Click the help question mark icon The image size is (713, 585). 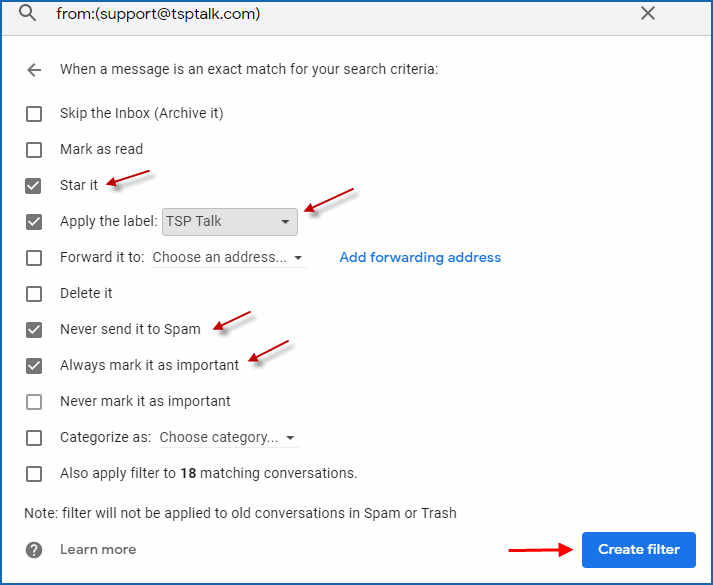tap(34, 549)
